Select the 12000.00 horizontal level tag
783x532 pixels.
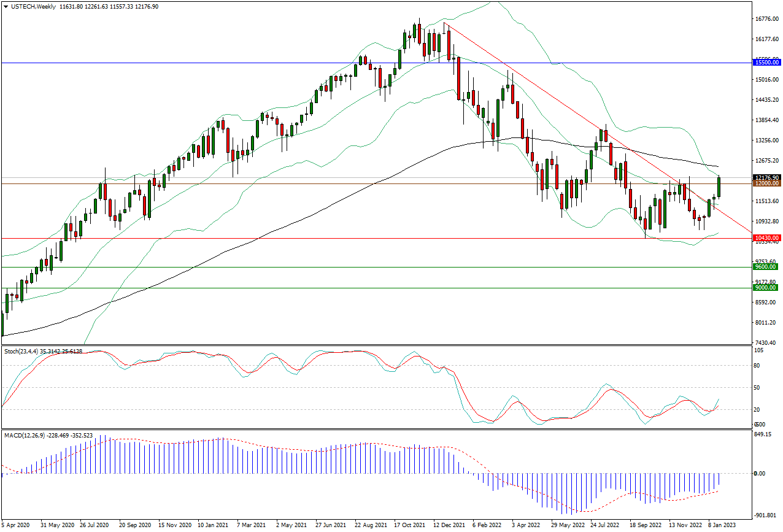point(766,183)
